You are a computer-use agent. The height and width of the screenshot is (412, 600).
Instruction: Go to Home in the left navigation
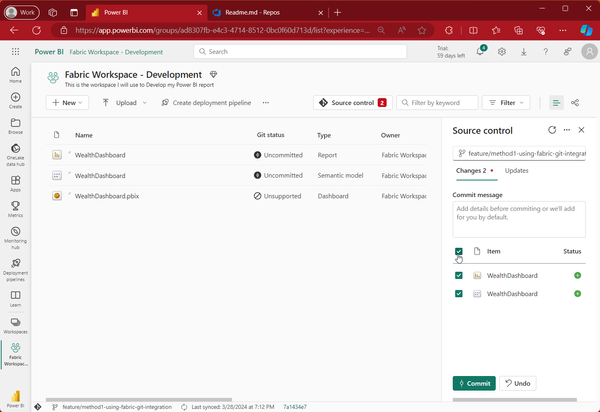coord(15,75)
